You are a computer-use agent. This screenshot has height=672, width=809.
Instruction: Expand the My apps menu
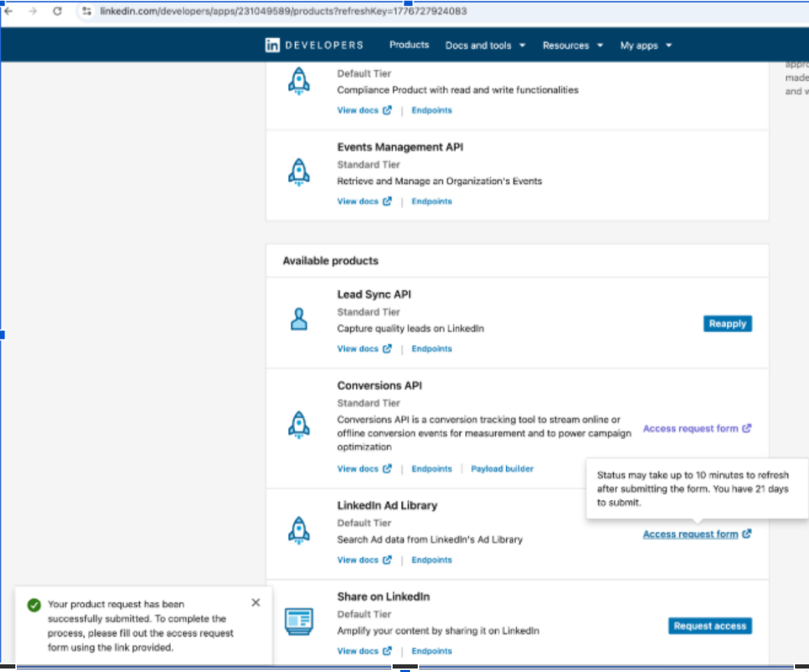click(646, 45)
